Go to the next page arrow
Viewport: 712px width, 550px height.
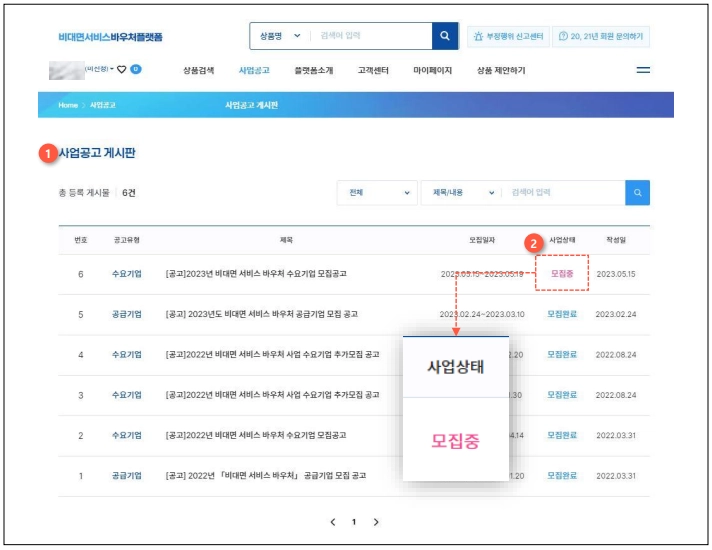376,522
